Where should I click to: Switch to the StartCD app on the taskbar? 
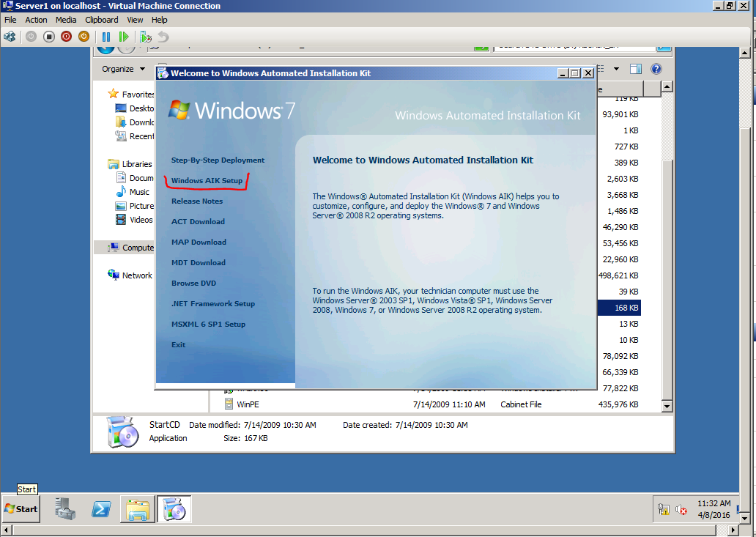(174, 508)
